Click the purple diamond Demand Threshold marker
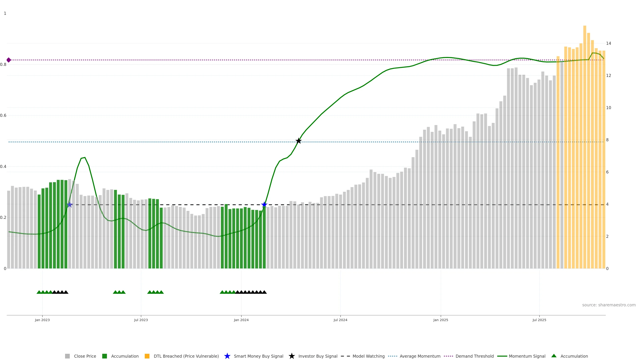Image resolution: width=644 pixels, height=362 pixels. 9,60
